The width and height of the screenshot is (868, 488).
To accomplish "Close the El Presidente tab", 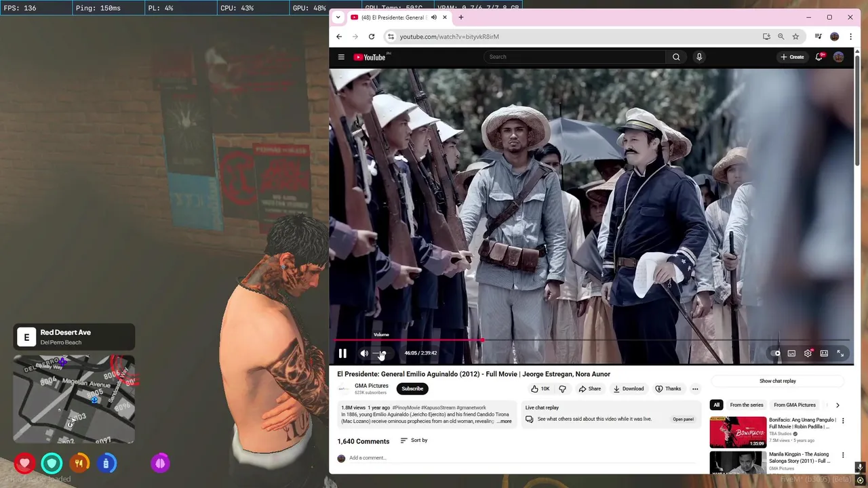I will tap(445, 18).
